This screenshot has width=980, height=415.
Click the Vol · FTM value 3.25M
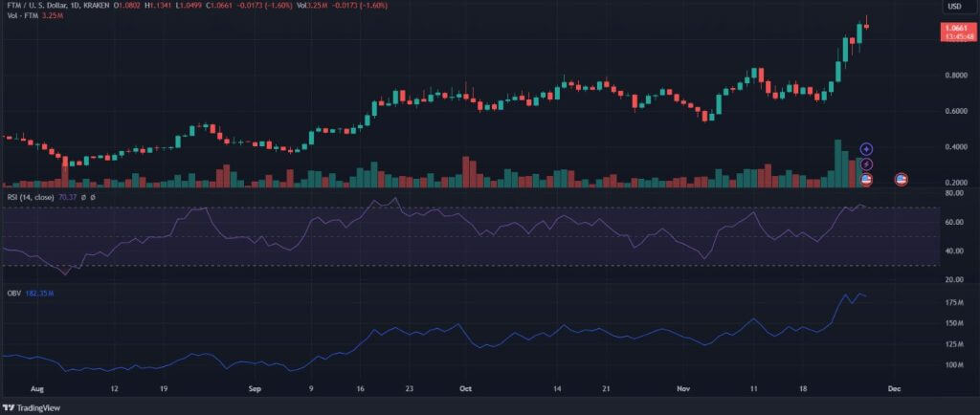52,14
